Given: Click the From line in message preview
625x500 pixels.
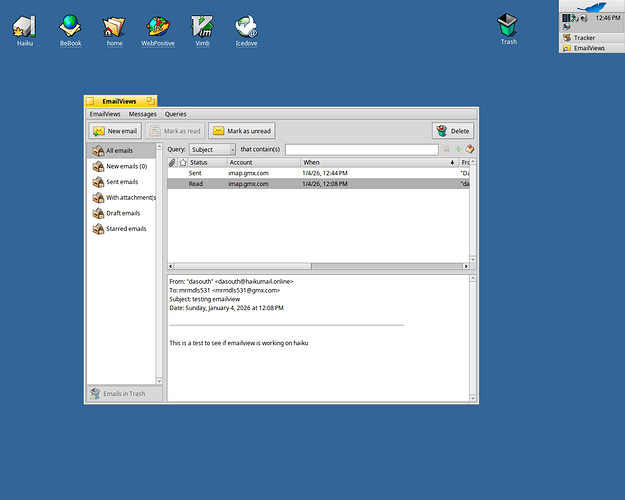Looking at the screenshot, I should pos(231,281).
